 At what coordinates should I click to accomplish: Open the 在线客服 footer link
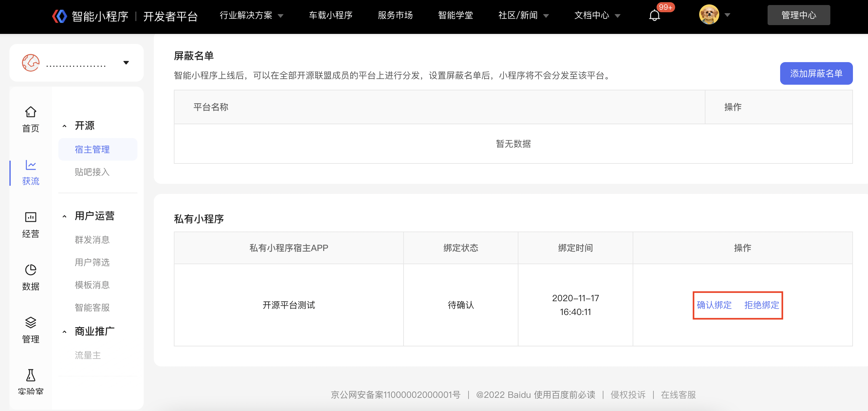click(678, 394)
